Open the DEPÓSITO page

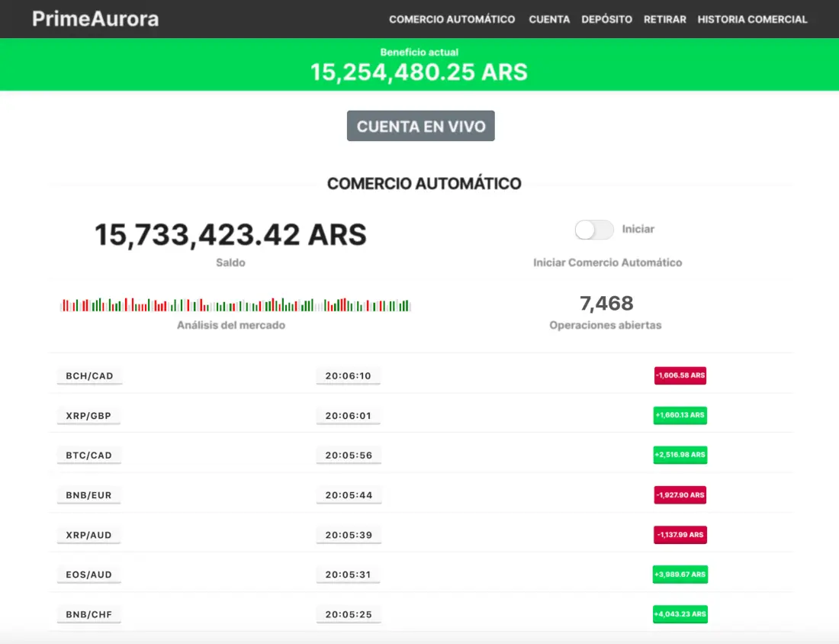pyautogui.click(x=606, y=19)
